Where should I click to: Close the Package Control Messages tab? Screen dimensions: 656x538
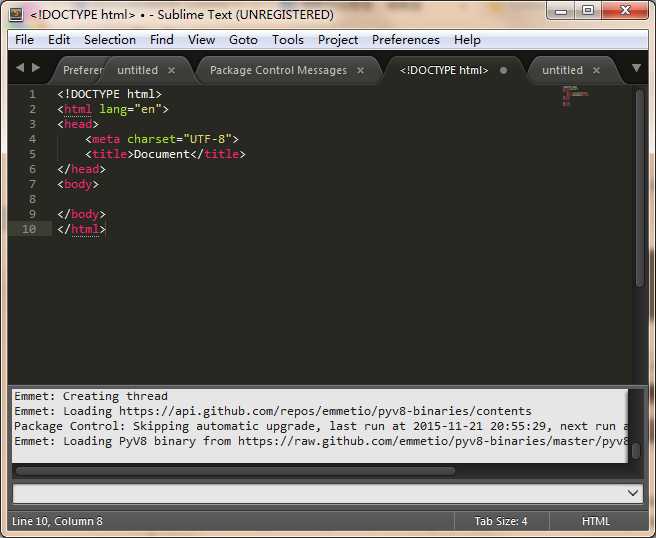[x=360, y=70]
